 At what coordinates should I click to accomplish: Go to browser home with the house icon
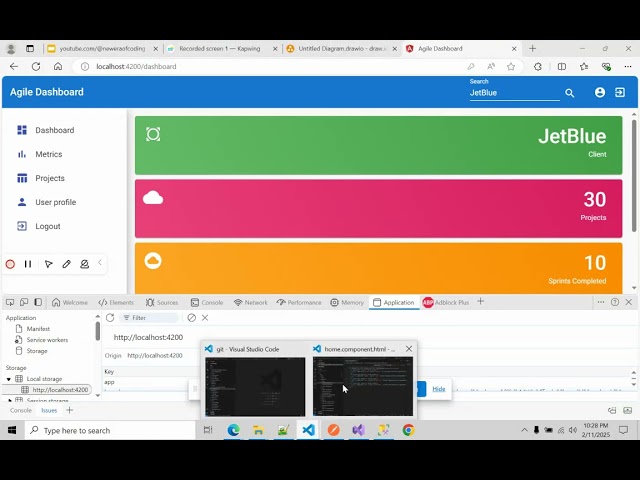click(x=58, y=67)
